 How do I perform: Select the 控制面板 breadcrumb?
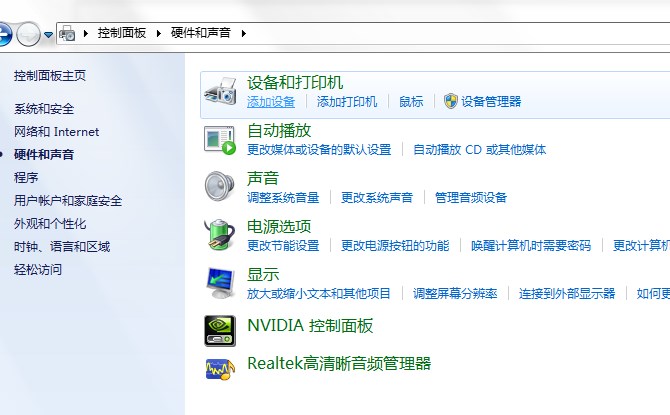pos(122,33)
